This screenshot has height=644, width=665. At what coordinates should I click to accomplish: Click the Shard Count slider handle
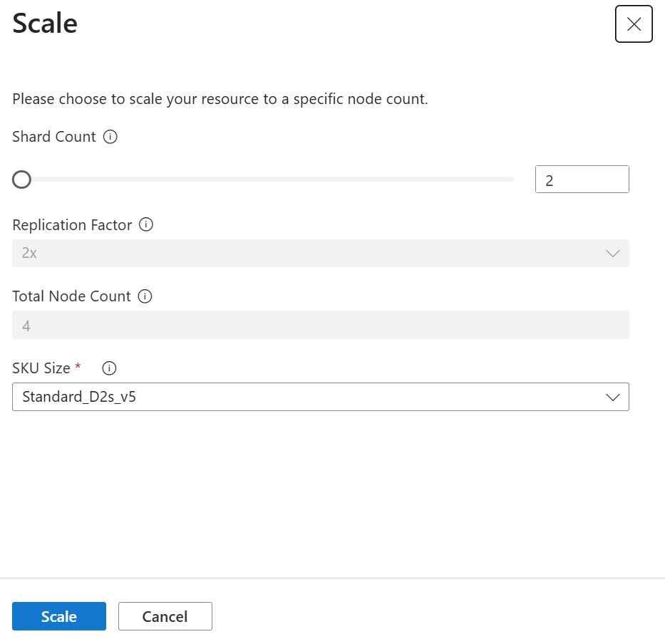(21, 180)
